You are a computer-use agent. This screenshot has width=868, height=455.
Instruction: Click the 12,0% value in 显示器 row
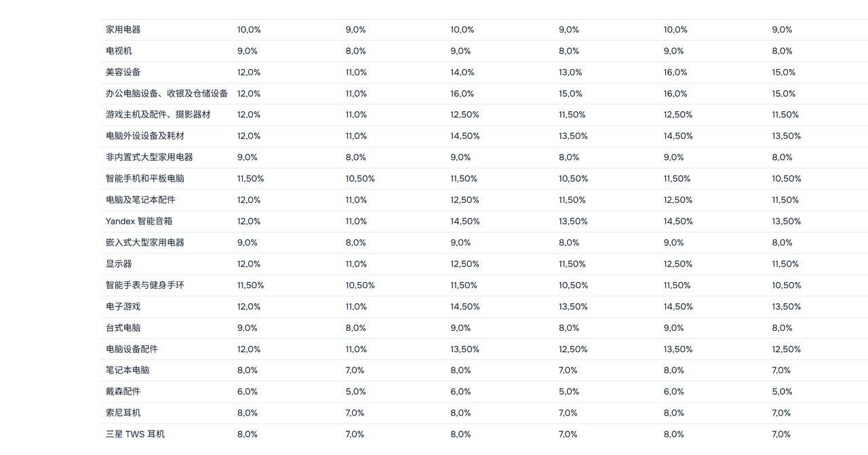coord(249,264)
